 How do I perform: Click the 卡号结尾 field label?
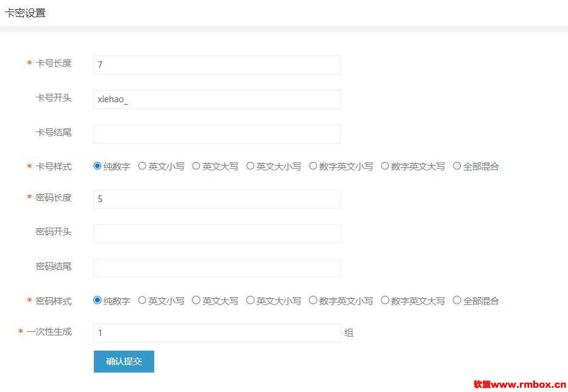[54, 133]
